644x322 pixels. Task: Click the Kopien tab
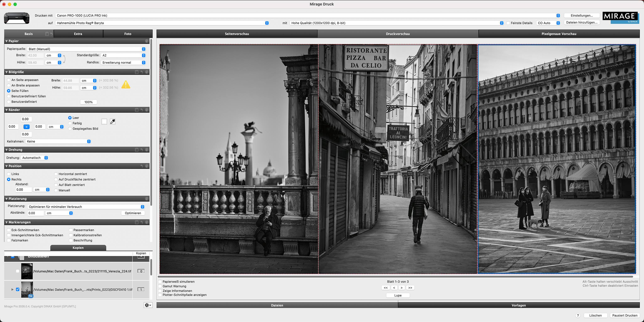point(78,248)
